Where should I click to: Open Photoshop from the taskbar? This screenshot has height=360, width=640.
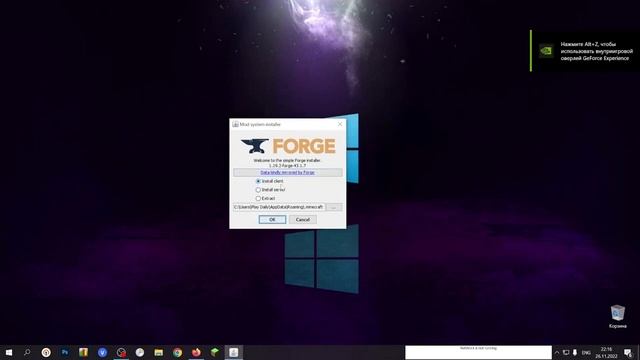pos(64,352)
